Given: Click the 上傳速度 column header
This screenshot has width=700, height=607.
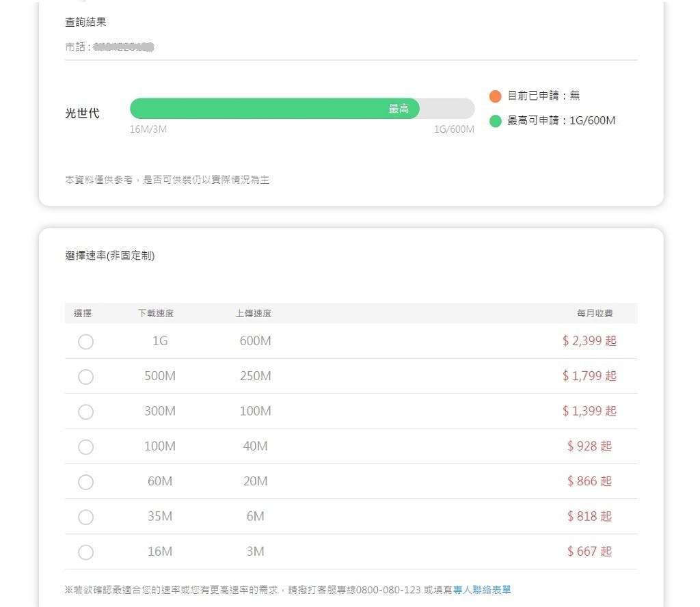Looking at the screenshot, I should (254, 313).
